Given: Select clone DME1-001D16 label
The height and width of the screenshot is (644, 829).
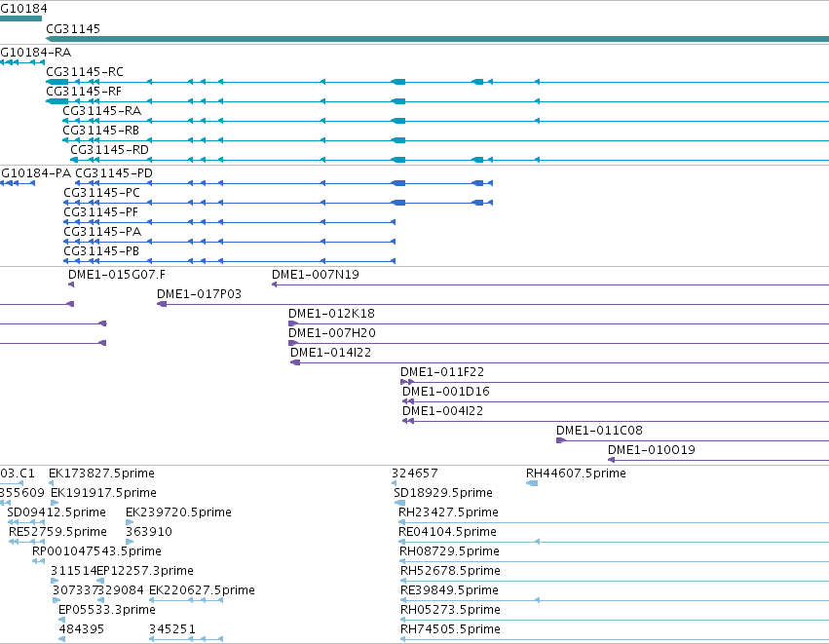Looking at the screenshot, I should 446,393.
